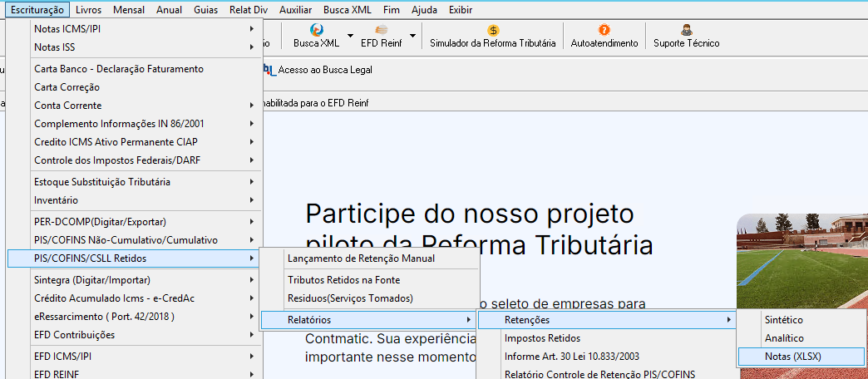Launch the Simulador da Reforma Tributária icon
The width and height of the screenshot is (868, 379).
tap(493, 31)
